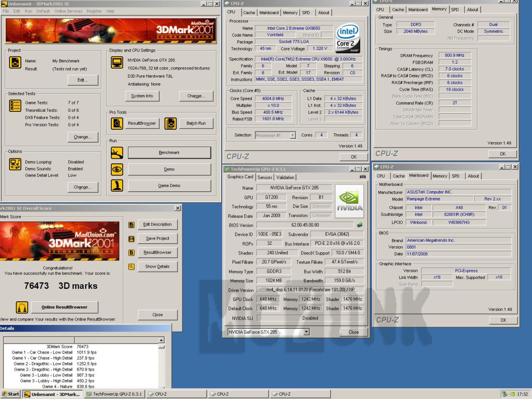The width and height of the screenshot is (532, 399).
Task: Click Change button under Options
Action: coord(83,187)
